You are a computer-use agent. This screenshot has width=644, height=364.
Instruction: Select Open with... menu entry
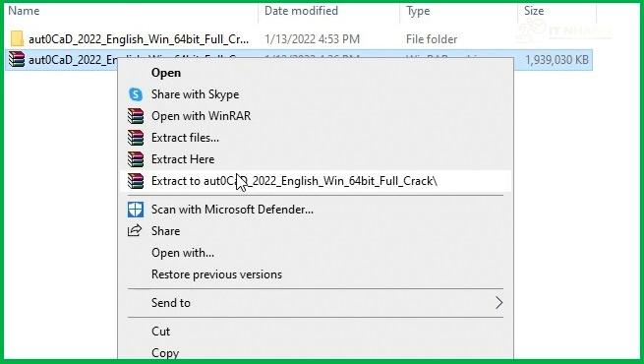click(x=183, y=253)
